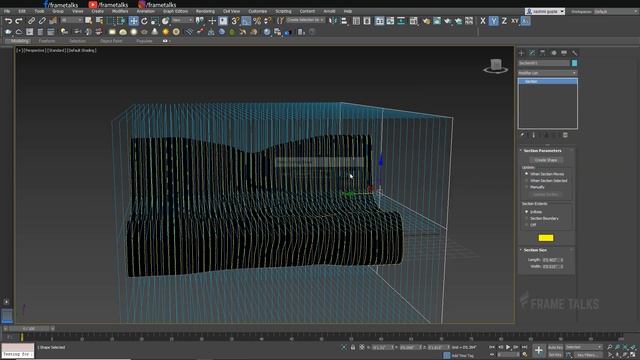Select the Manually update radio button
640x360 pixels.
point(527,187)
